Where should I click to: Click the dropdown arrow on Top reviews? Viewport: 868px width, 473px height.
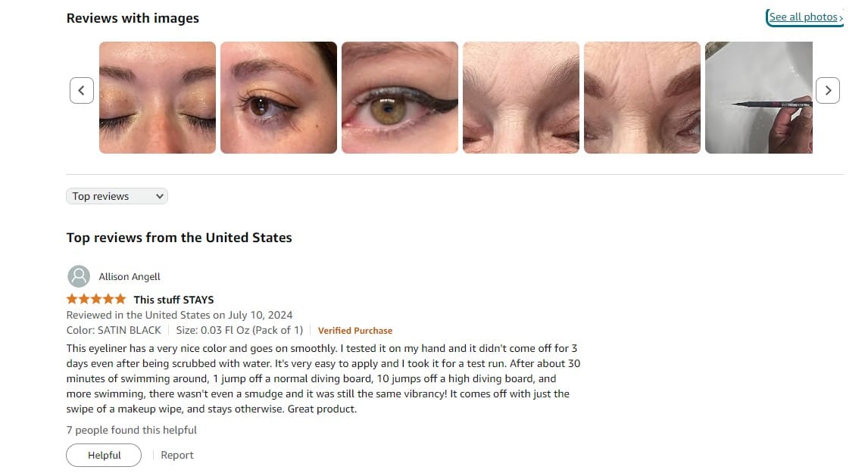pyautogui.click(x=159, y=197)
